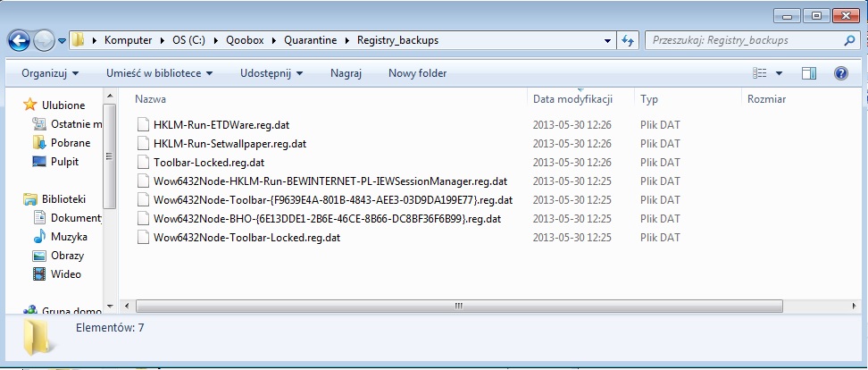Select file HKLM-Run-Setwallpaper.reg.dat
This screenshot has width=868, height=370.
click(x=230, y=144)
